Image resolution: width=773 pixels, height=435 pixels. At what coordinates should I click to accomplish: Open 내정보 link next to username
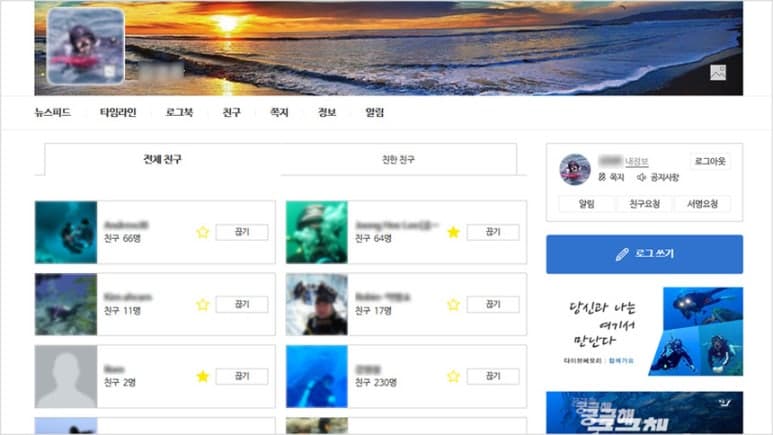point(636,161)
